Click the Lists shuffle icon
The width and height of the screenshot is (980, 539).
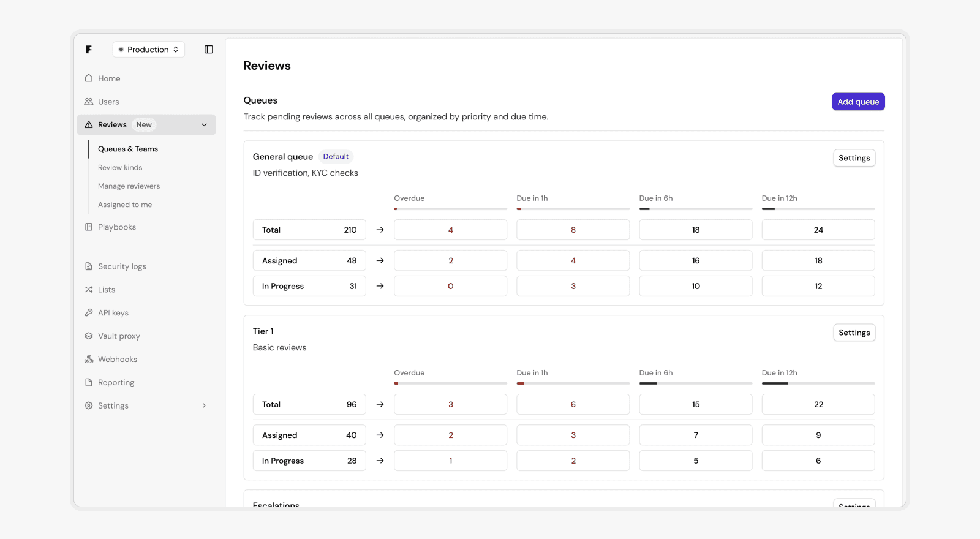pyautogui.click(x=89, y=290)
